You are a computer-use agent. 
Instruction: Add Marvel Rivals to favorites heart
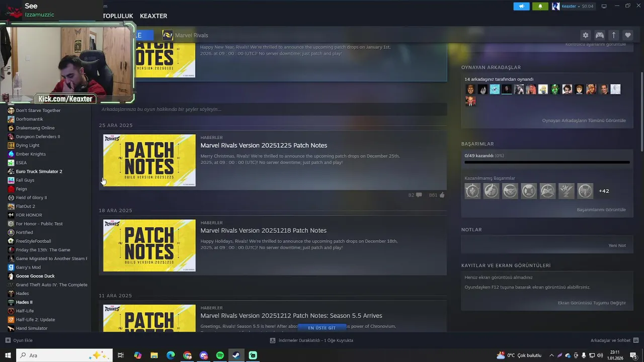pos(628,35)
